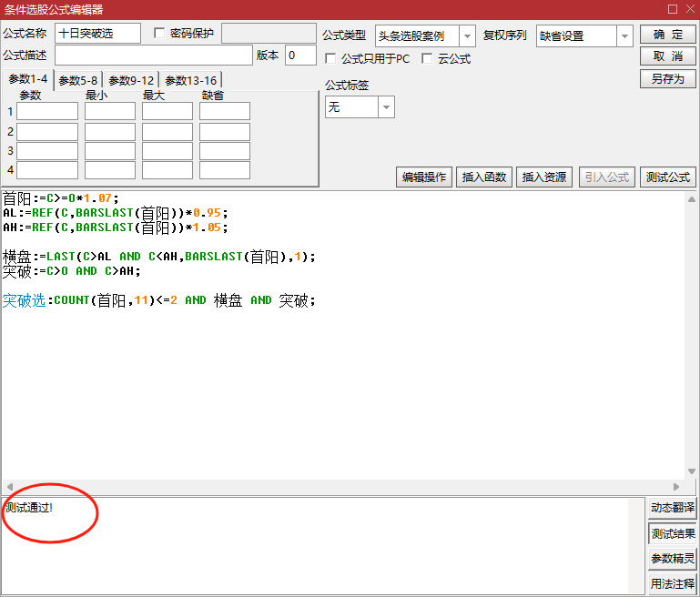Click the disabled password input field
Image resolution: width=700 pixels, height=597 pixels.
click(269, 34)
